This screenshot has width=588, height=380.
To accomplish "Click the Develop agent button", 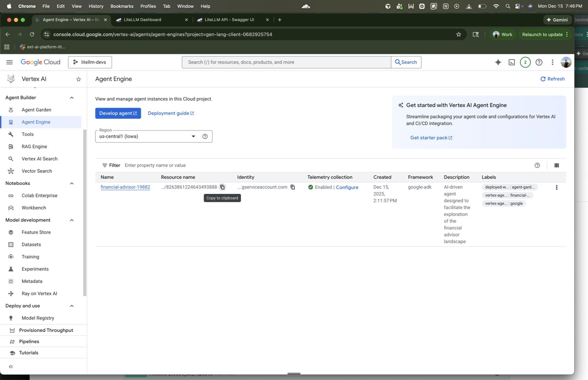I will 118,113.
